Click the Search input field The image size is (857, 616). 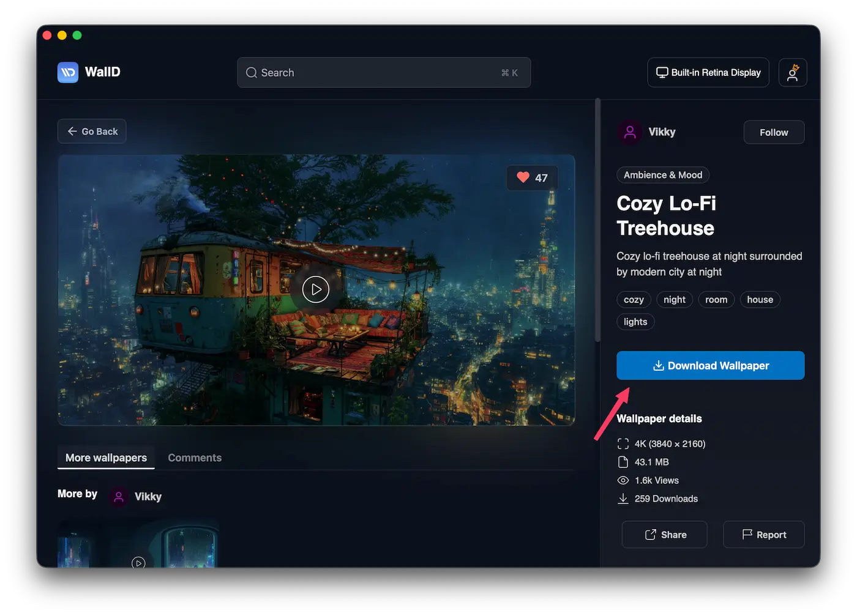383,73
